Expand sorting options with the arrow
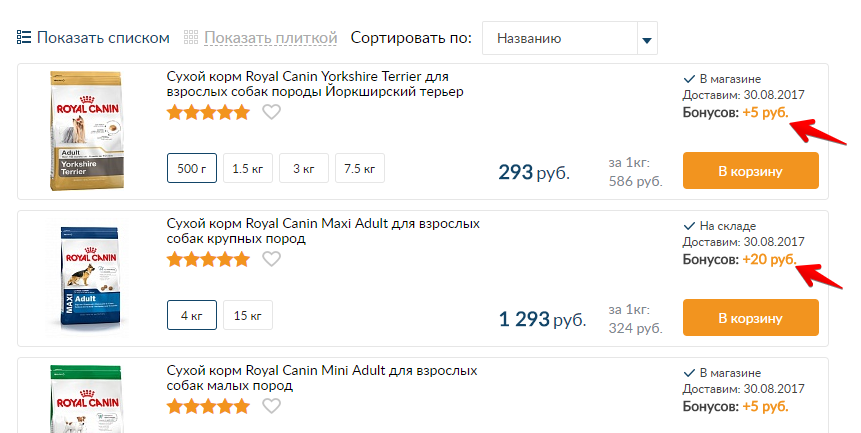This screenshot has width=861, height=433. pyautogui.click(x=647, y=39)
